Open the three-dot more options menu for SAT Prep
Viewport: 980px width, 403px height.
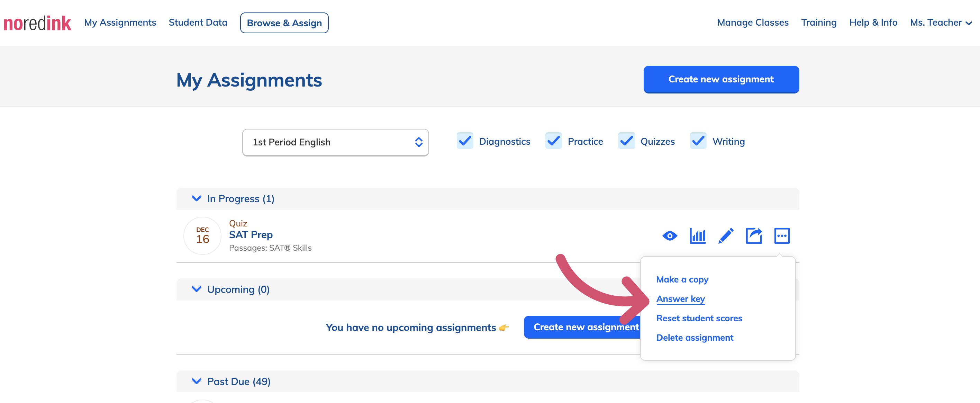[x=783, y=235]
